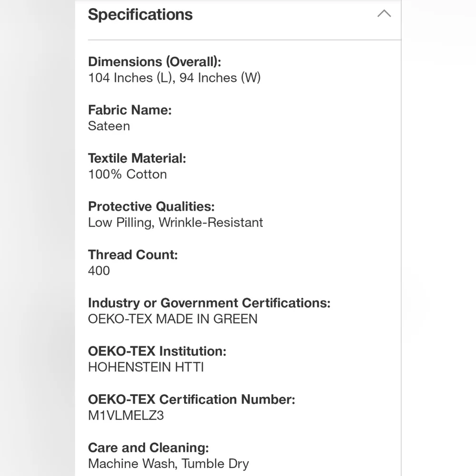The width and height of the screenshot is (476, 476).
Task: Select the HOHENSTEIN HTTI value
Action: (146, 367)
